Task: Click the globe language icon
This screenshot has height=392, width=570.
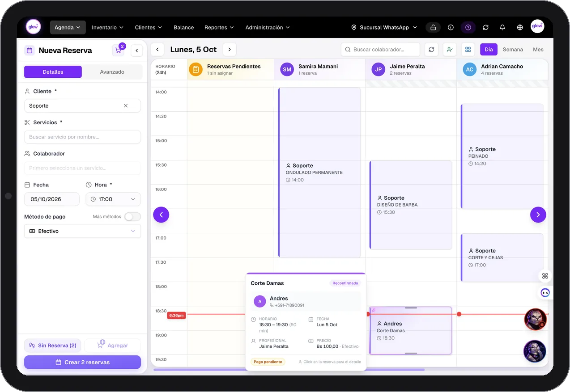Action: (x=520, y=27)
